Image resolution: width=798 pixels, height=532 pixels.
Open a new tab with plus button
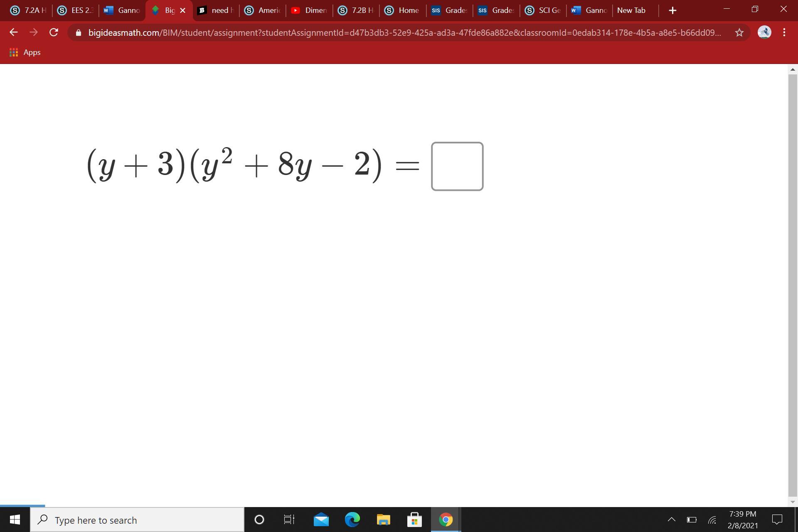[x=672, y=10]
